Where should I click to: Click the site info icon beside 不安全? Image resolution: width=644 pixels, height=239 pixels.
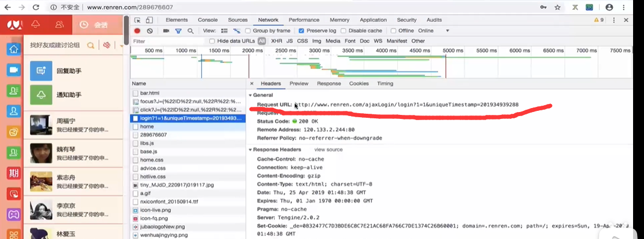[53, 7]
